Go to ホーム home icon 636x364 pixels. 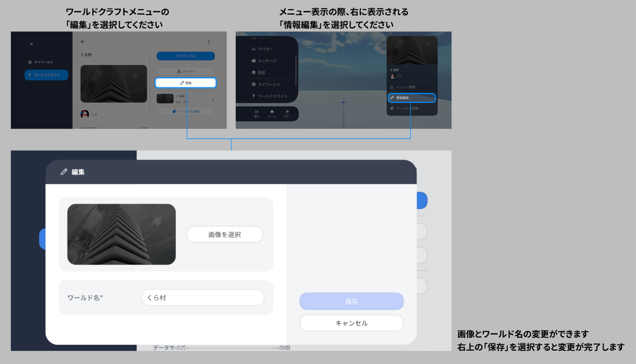coord(272,113)
